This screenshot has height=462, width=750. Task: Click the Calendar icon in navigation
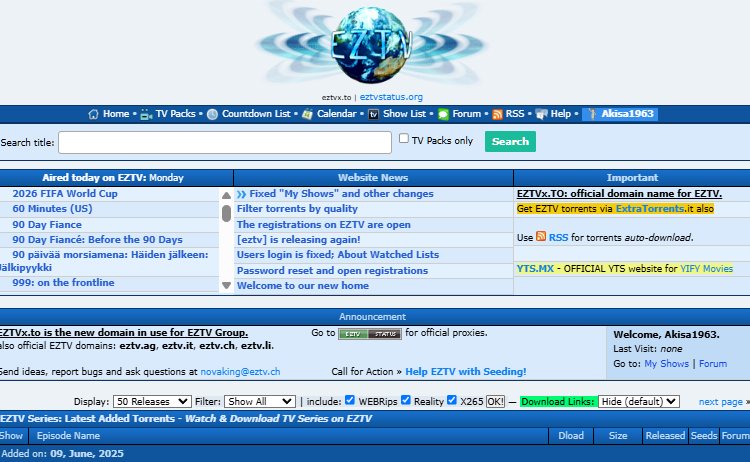[307, 114]
